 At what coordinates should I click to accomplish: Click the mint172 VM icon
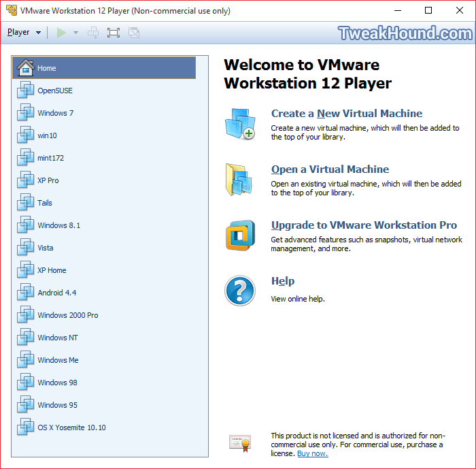tap(26, 158)
